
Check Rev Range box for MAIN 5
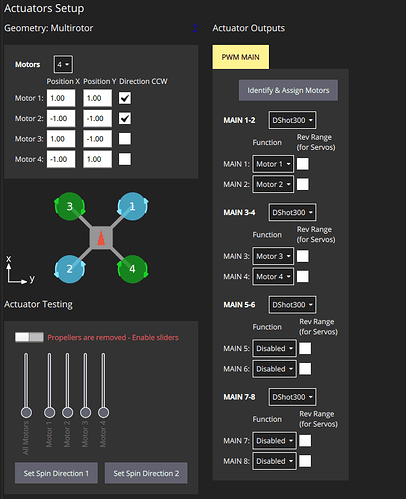tap(305, 348)
